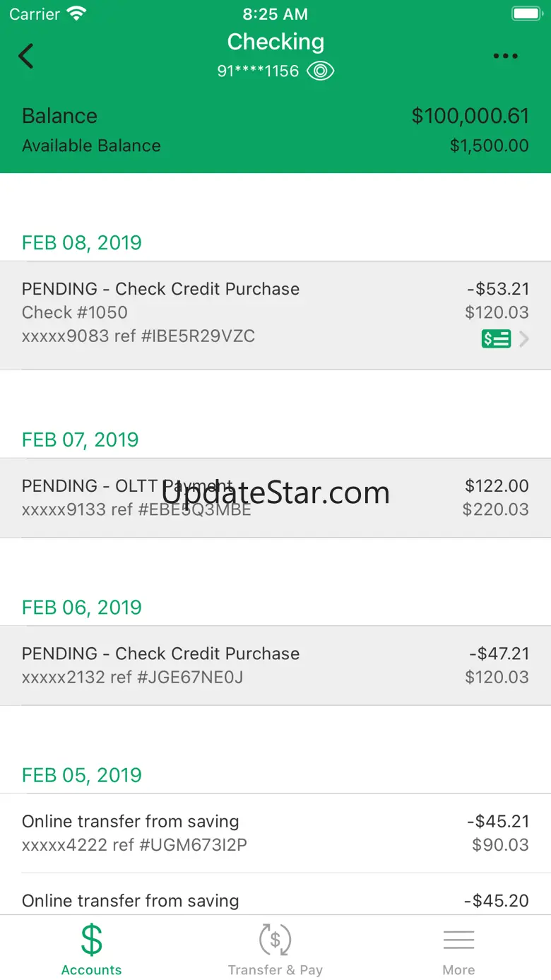Switch to Transfer & Pay tab
This screenshot has width=551, height=980.
pos(275,948)
